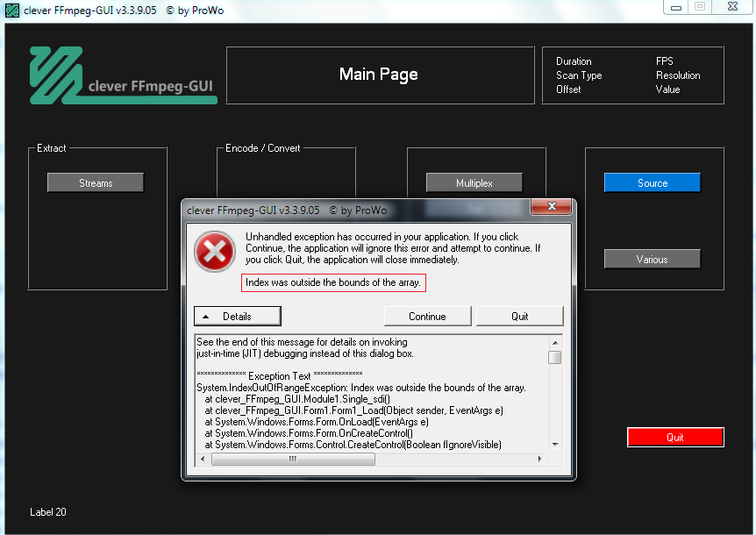Click the details scroll up arrow
This screenshot has height=535, width=756.
click(x=555, y=343)
